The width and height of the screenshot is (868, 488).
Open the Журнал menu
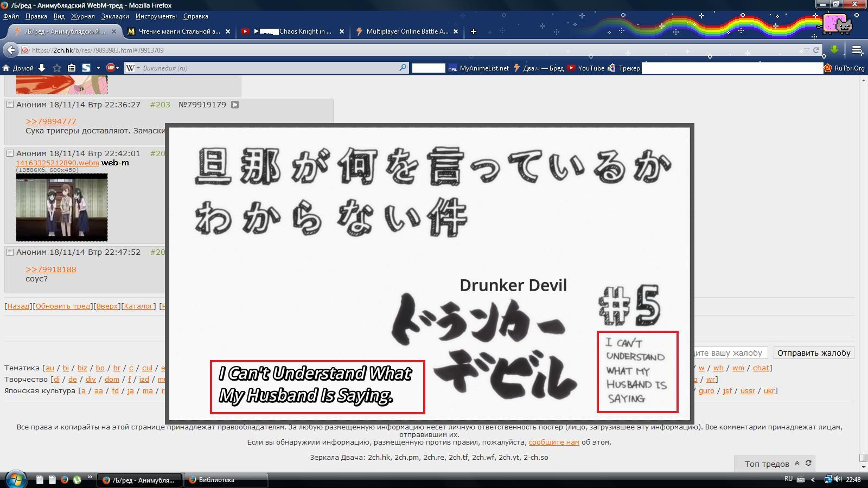click(x=82, y=16)
